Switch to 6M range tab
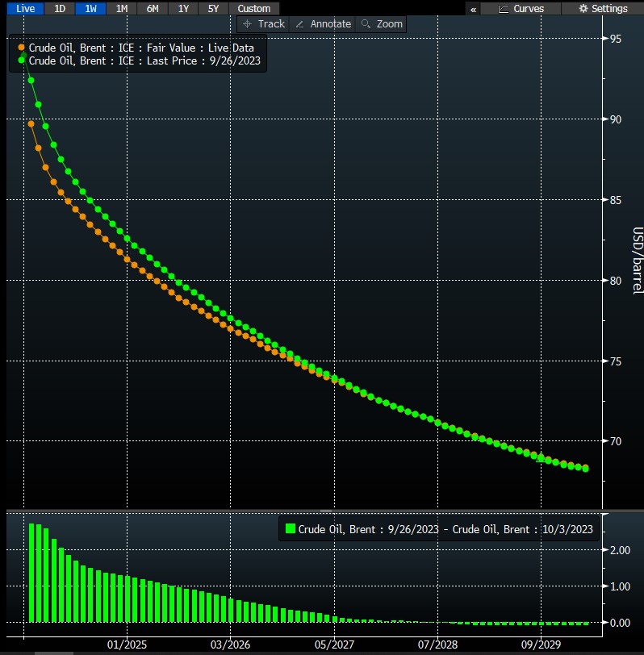Image resolution: width=644 pixels, height=655 pixels. [x=153, y=8]
